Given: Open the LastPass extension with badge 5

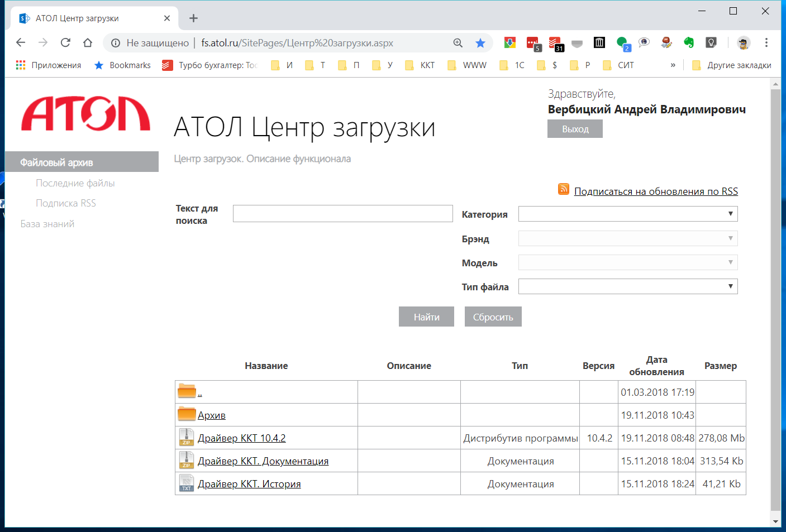Looking at the screenshot, I should [x=533, y=43].
